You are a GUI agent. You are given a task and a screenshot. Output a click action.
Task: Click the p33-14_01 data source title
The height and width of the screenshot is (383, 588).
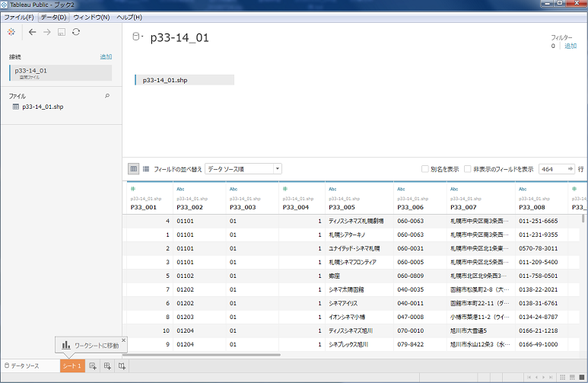tap(180, 37)
